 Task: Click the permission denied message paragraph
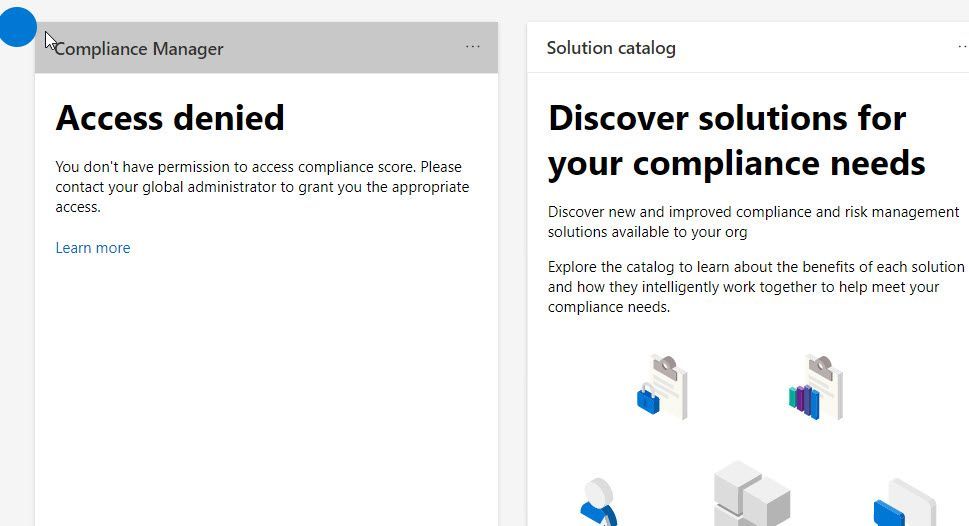262,187
